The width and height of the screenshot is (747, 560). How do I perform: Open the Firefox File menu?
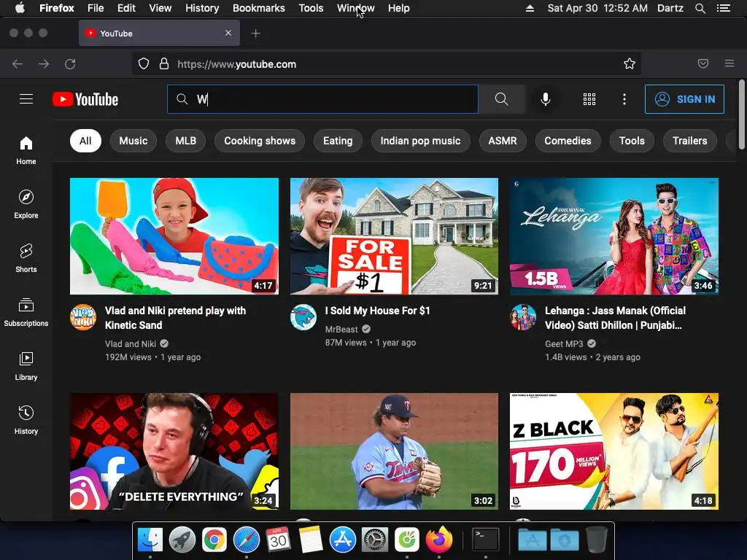click(96, 8)
